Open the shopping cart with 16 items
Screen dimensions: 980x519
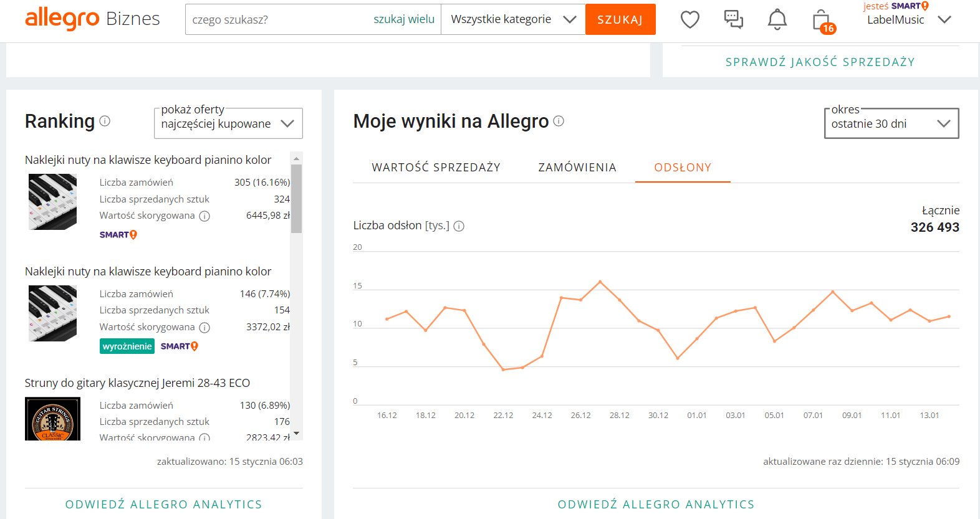pyautogui.click(x=822, y=21)
